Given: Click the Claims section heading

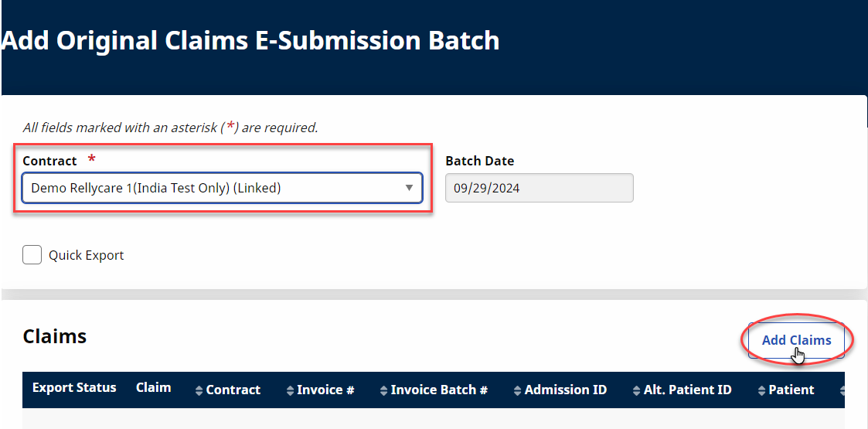Looking at the screenshot, I should (55, 336).
